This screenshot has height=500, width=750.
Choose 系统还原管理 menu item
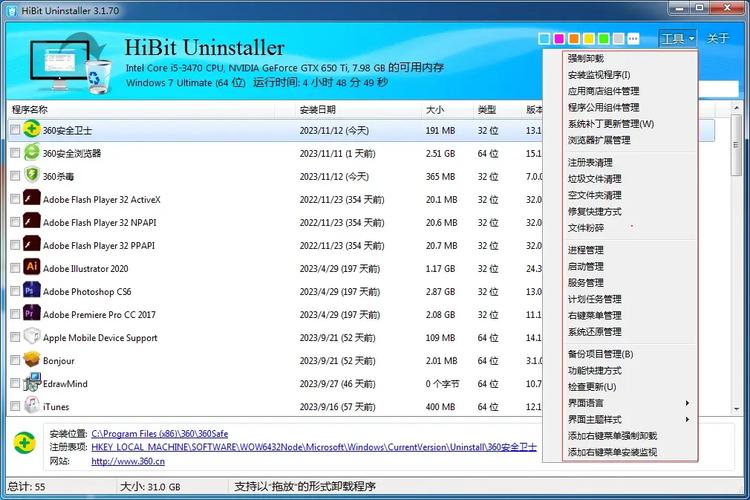pos(630,332)
